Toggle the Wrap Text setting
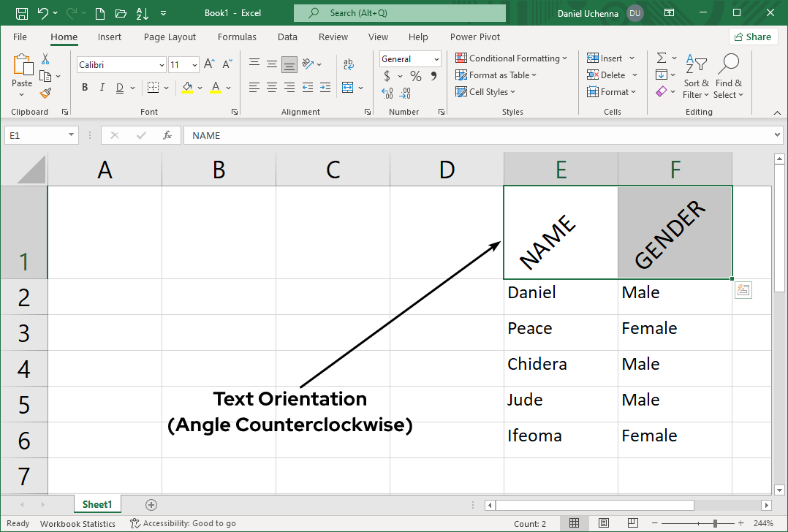Screen dimensions: 788x532 point(348,64)
